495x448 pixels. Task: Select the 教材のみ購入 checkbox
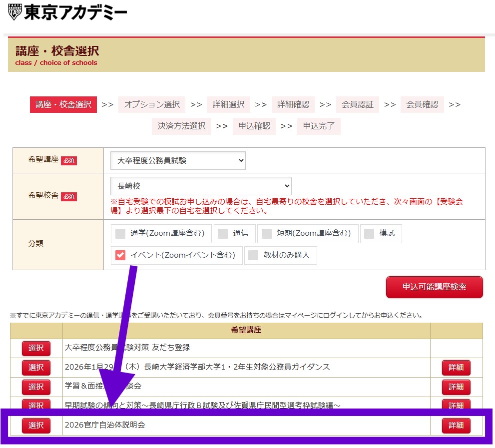[x=253, y=255]
